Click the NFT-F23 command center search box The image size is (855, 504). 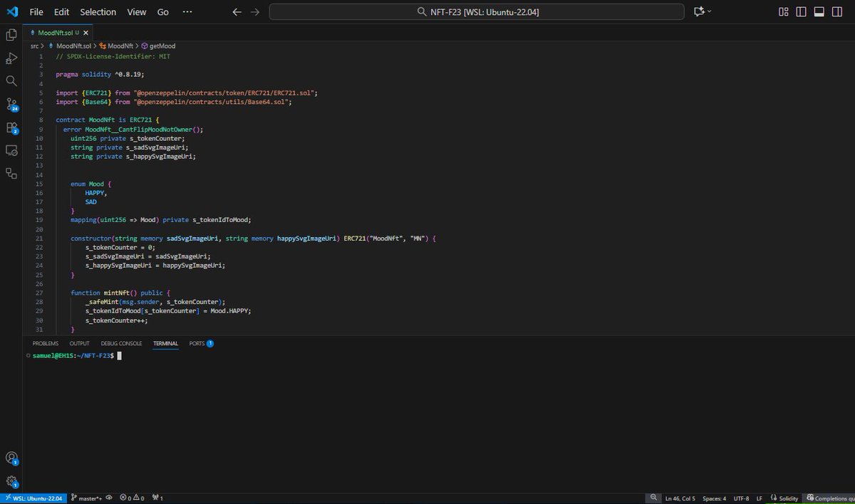476,12
